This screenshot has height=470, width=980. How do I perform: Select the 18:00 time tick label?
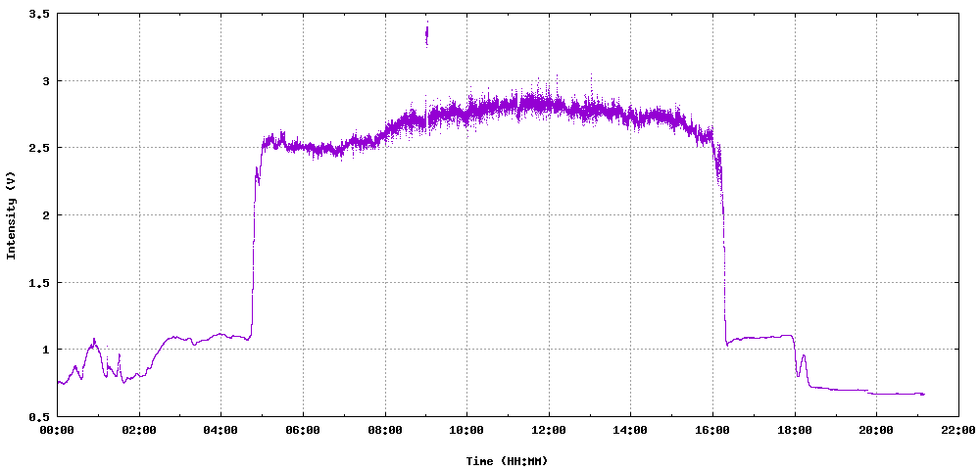795,430
